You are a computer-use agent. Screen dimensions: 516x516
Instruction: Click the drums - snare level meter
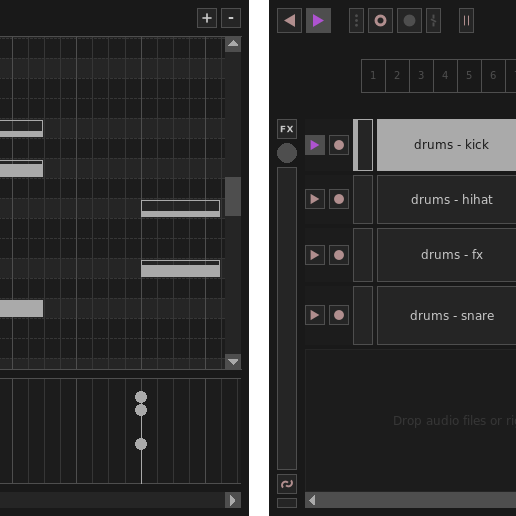tap(363, 315)
